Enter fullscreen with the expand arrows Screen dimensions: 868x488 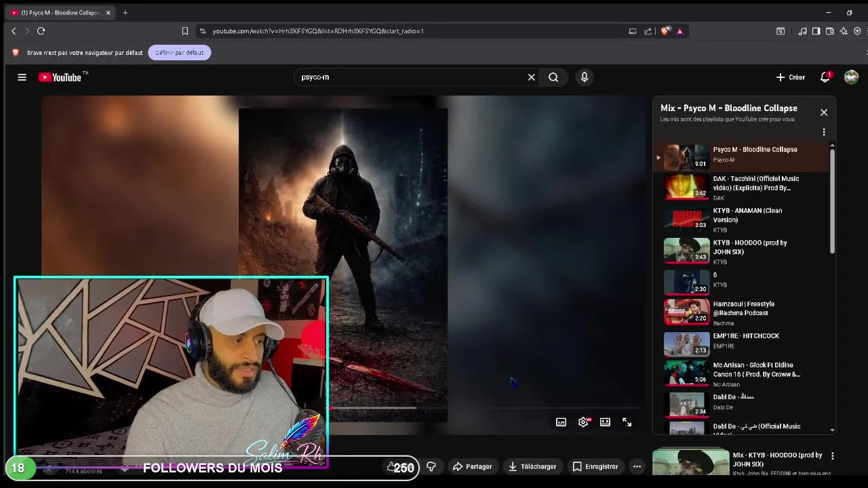click(x=627, y=422)
